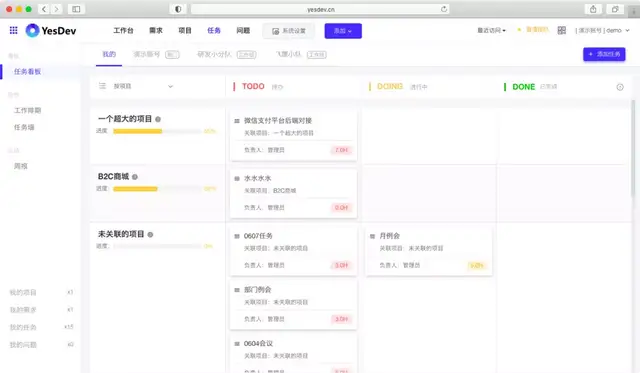This screenshot has height=373, width=640.
Task: Click the hours badge on 0607任务 card
Action: (341, 265)
